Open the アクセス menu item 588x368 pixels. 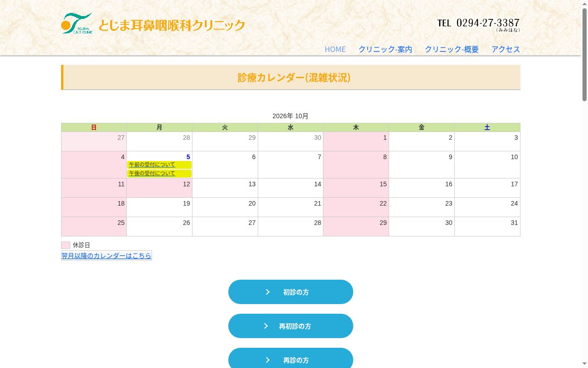[x=506, y=49]
